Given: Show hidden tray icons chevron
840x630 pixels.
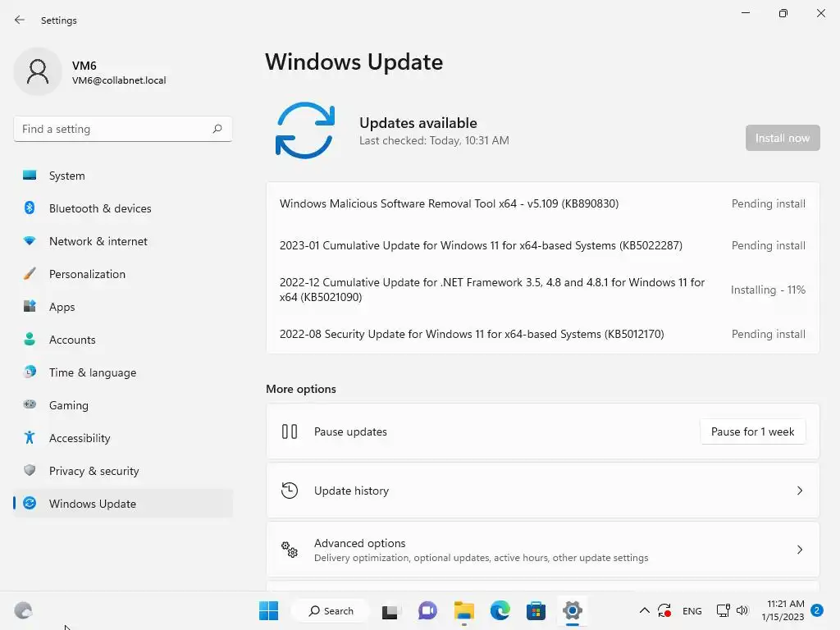Looking at the screenshot, I should coord(645,610).
